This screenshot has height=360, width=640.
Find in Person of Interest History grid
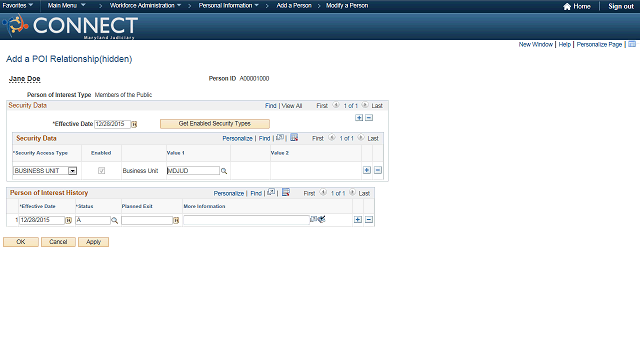click(256, 193)
